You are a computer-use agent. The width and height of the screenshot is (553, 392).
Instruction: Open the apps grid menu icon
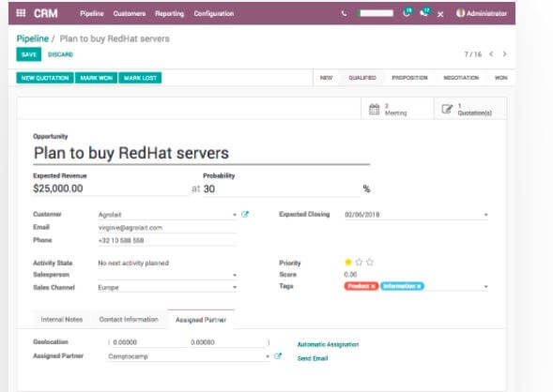21,13
